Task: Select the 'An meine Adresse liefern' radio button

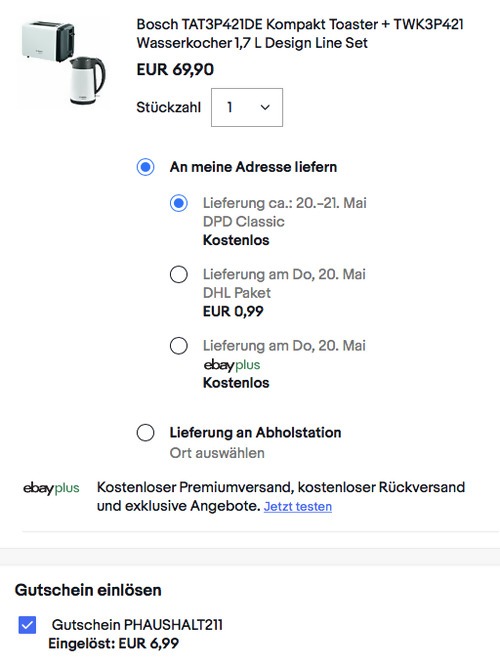Action: tap(145, 167)
